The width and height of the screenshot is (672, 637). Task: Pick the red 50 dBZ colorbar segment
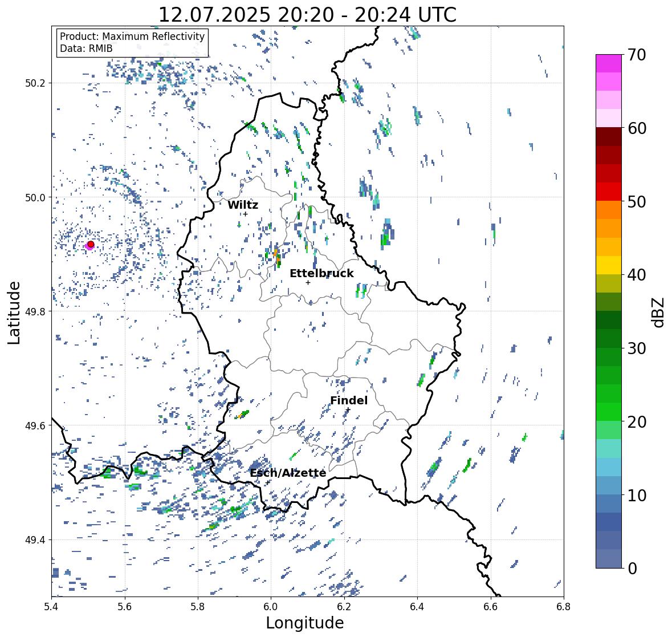pos(609,192)
